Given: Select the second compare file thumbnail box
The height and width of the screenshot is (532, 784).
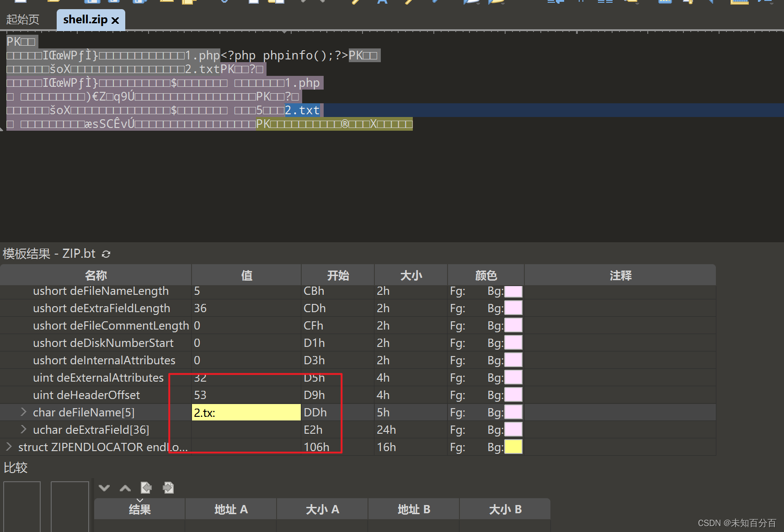Looking at the screenshot, I should pyautogui.click(x=70, y=506).
